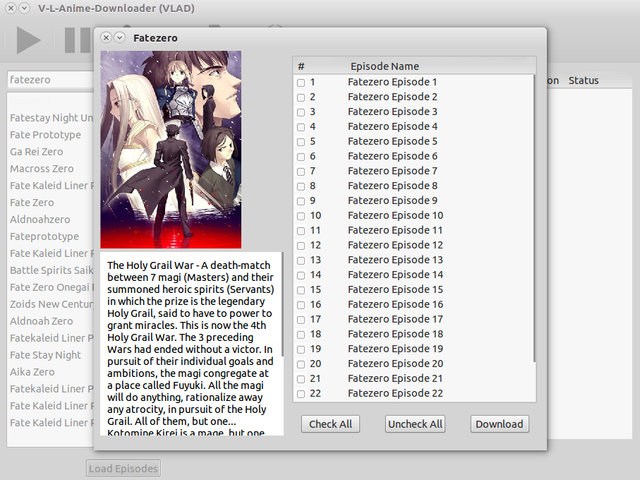Click the 'Fatezero Episode 1' name text
Image resolution: width=640 pixels, height=480 pixels.
(392, 82)
